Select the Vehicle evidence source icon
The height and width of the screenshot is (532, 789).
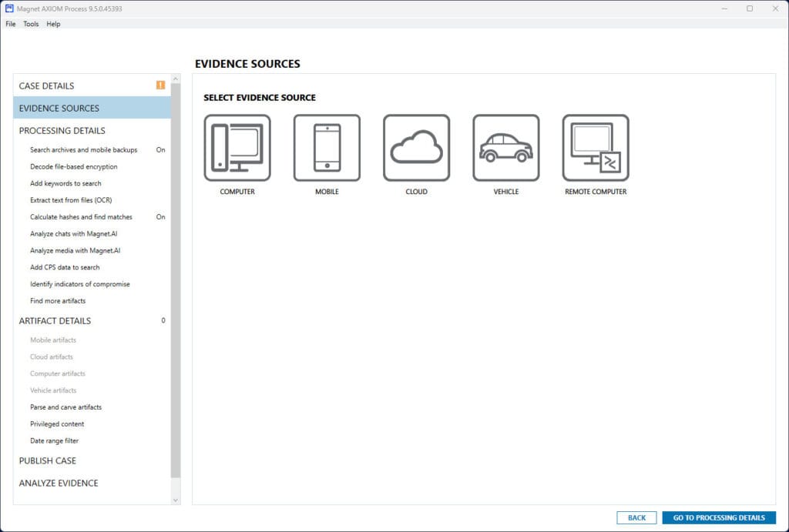point(505,148)
